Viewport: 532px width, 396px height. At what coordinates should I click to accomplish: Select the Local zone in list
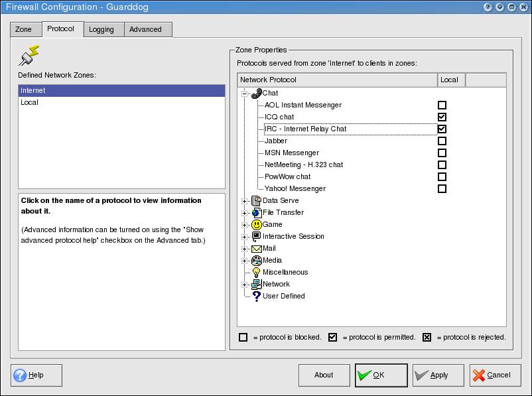click(x=30, y=103)
